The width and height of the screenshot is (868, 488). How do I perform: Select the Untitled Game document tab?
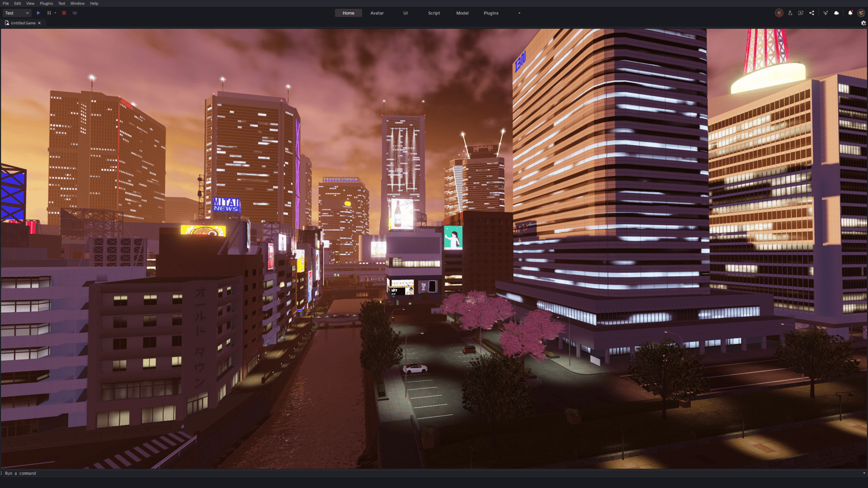pyautogui.click(x=23, y=23)
